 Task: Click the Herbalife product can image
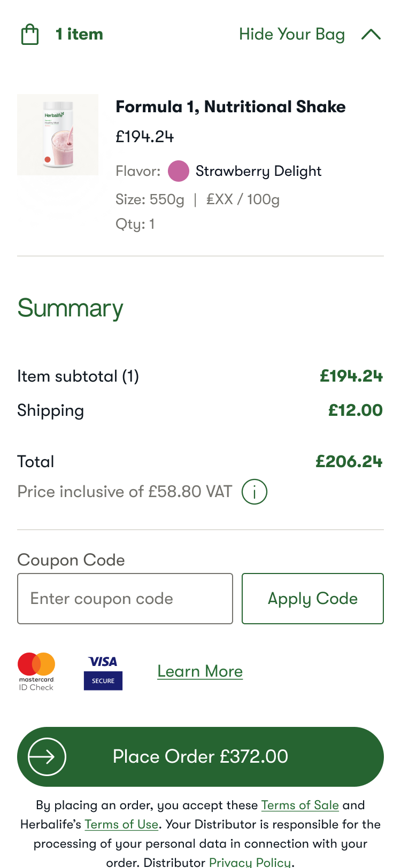pos(58,134)
